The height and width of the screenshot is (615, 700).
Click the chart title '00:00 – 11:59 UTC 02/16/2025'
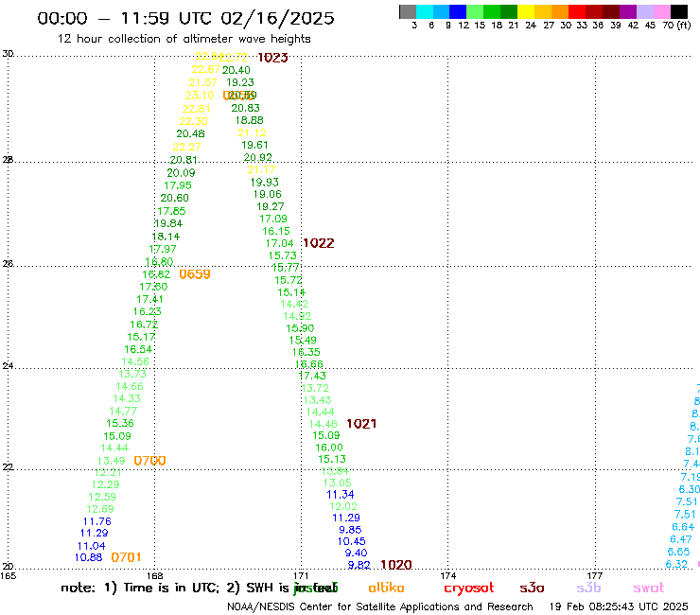click(185, 18)
